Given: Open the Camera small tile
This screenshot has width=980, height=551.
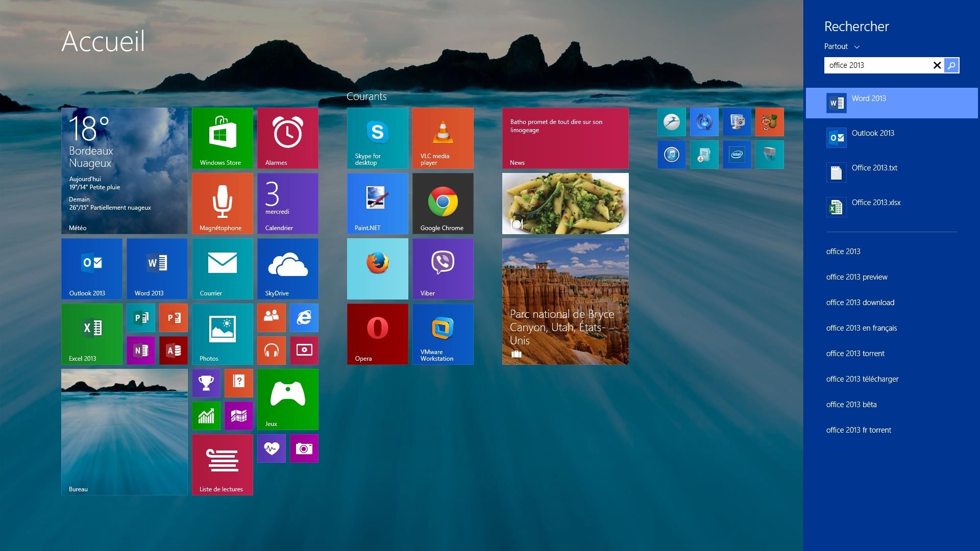Looking at the screenshot, I should tap(304, 448).
